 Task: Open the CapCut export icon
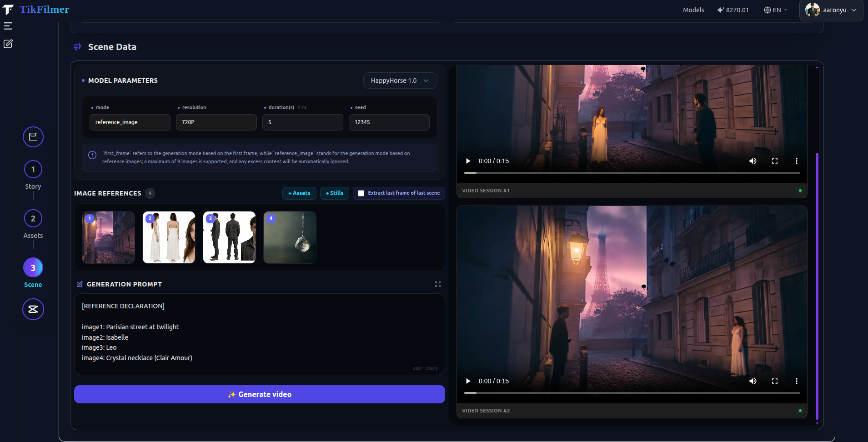click(x=33, y=309)
